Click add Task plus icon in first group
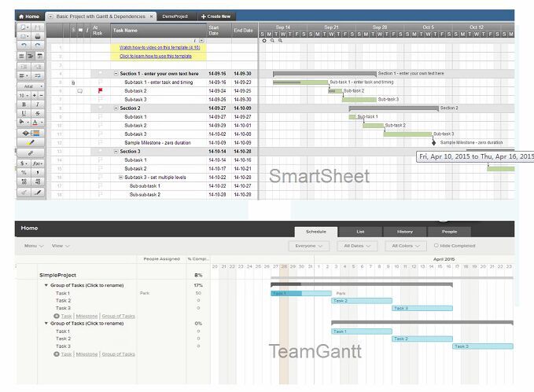 coord(57,316)
